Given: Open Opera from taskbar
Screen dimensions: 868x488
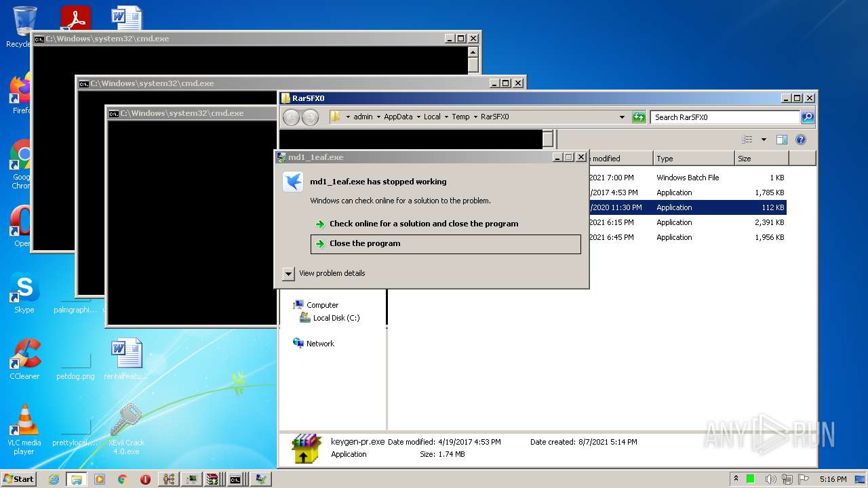Looking at the screenshot, I should (x=145, y=479).
